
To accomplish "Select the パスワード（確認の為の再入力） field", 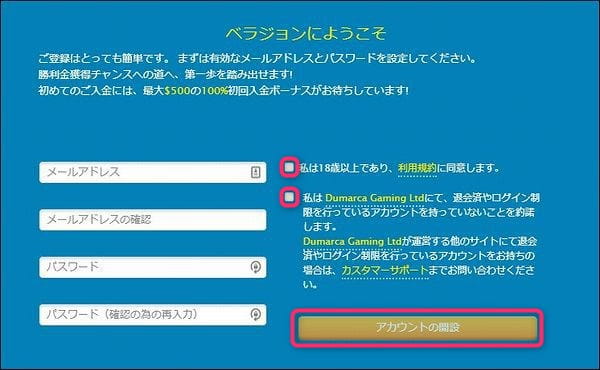I will click(153, 315).
